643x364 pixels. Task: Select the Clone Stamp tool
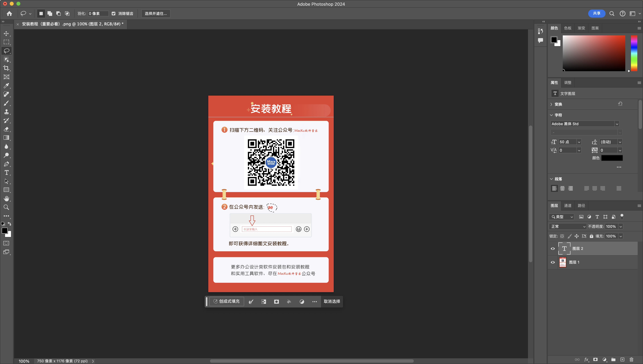point(6,112)
